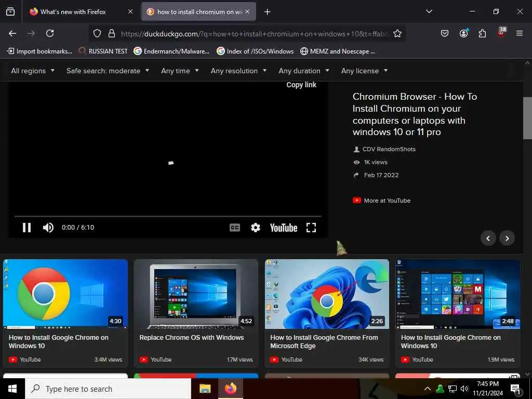
Task: Open the network icon in system tray
Action: coord(453,389)
